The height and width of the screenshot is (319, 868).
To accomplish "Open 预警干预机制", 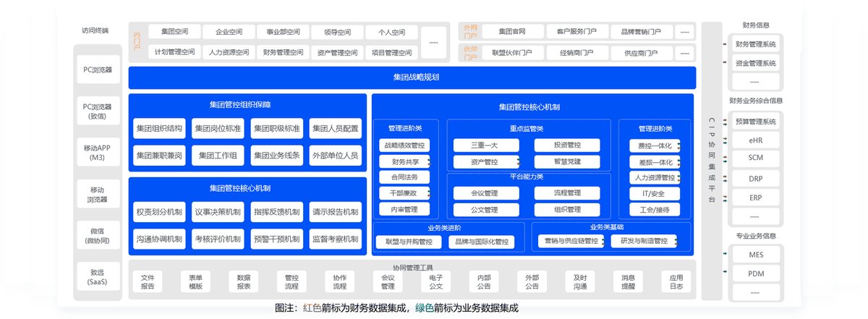I will [x=276, y=239].
